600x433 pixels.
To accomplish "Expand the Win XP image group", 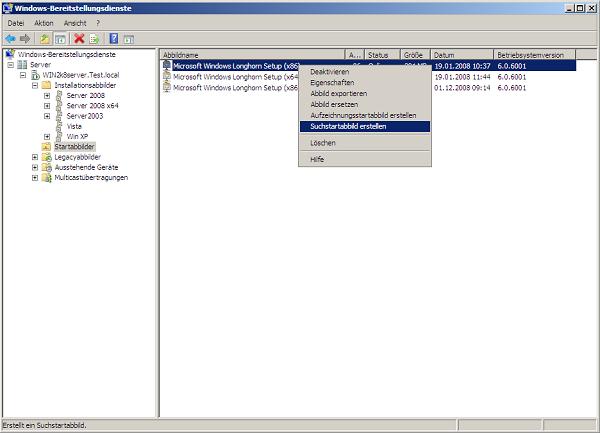I will point(47,136).
